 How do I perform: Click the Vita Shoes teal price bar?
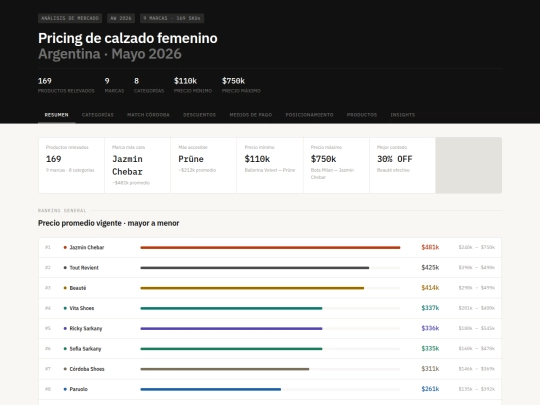coord(231,308)
